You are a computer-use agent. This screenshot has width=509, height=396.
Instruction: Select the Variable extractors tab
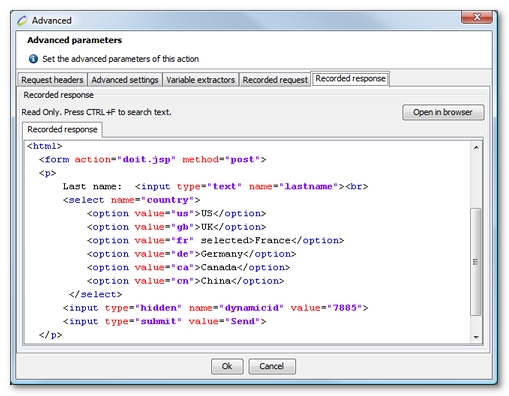tap(200, 80)
